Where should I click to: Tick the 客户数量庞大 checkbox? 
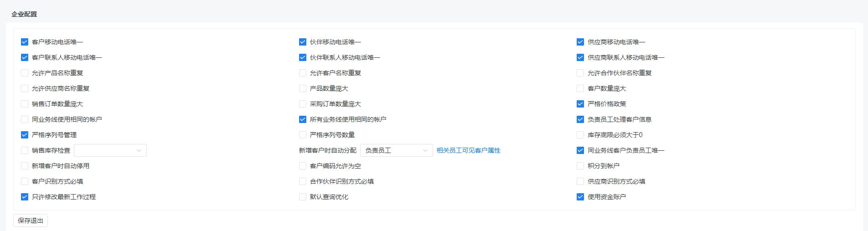(580, 88)
